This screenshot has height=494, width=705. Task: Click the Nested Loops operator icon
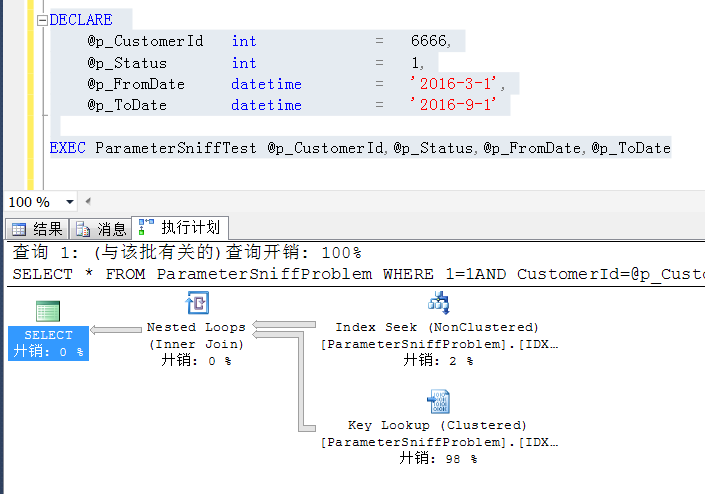pyautogui.click(x=196, y=304)
